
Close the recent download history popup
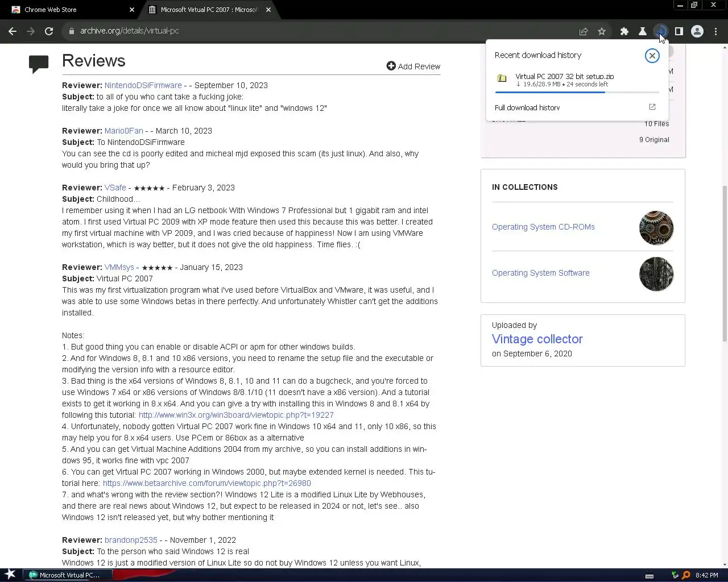652,56
